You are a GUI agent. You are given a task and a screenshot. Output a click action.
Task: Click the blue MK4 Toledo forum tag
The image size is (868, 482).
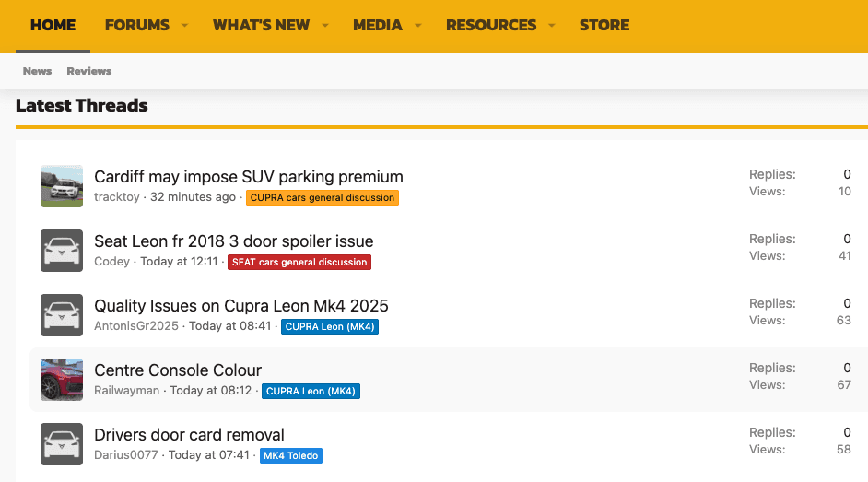pos(291,455)
